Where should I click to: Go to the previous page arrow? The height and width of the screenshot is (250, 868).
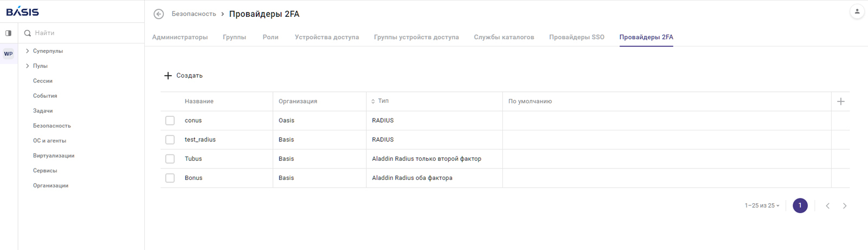[x=827, y=206]
